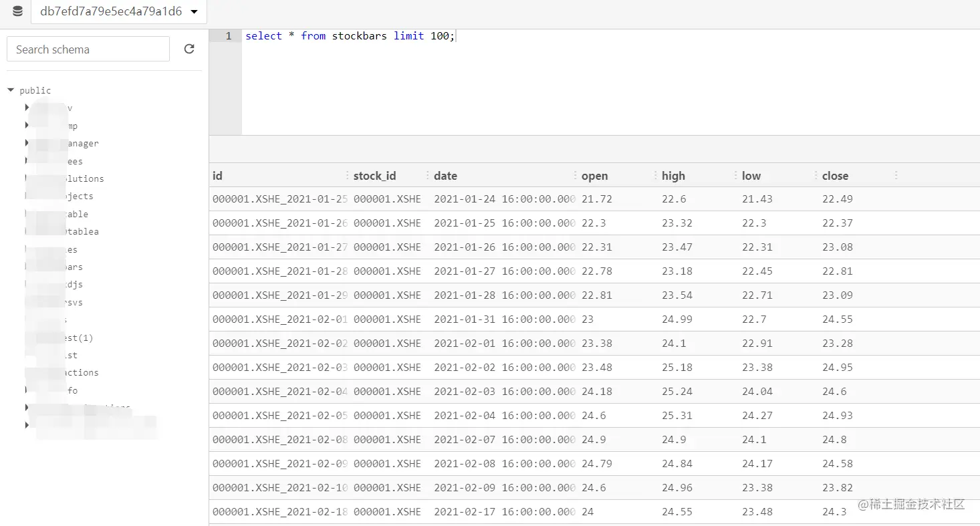Select high value 25.31
This screenshot has width=980, height=526.
point(677,415)
